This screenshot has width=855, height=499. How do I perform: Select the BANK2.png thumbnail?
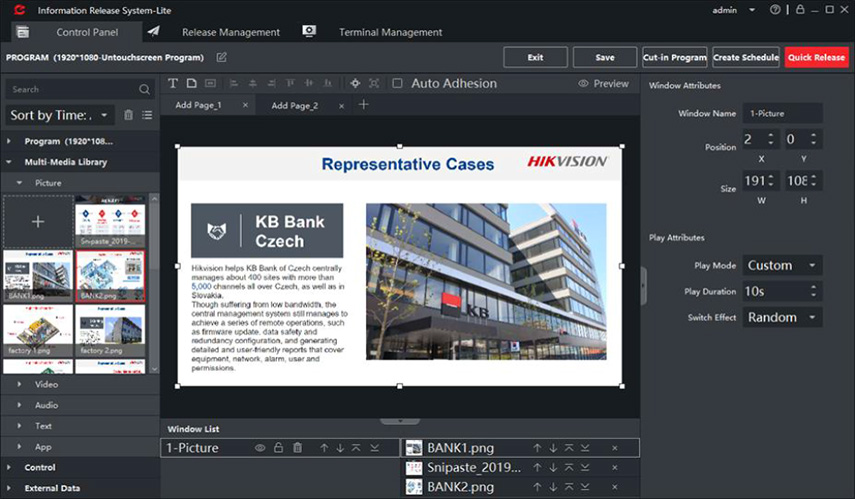pos(110,276)
